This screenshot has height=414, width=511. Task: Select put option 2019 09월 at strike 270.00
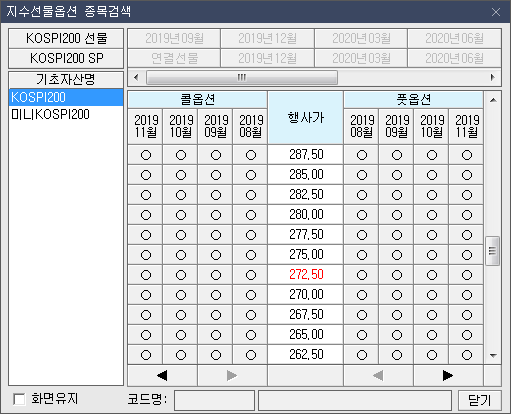(x=397, y=295)
